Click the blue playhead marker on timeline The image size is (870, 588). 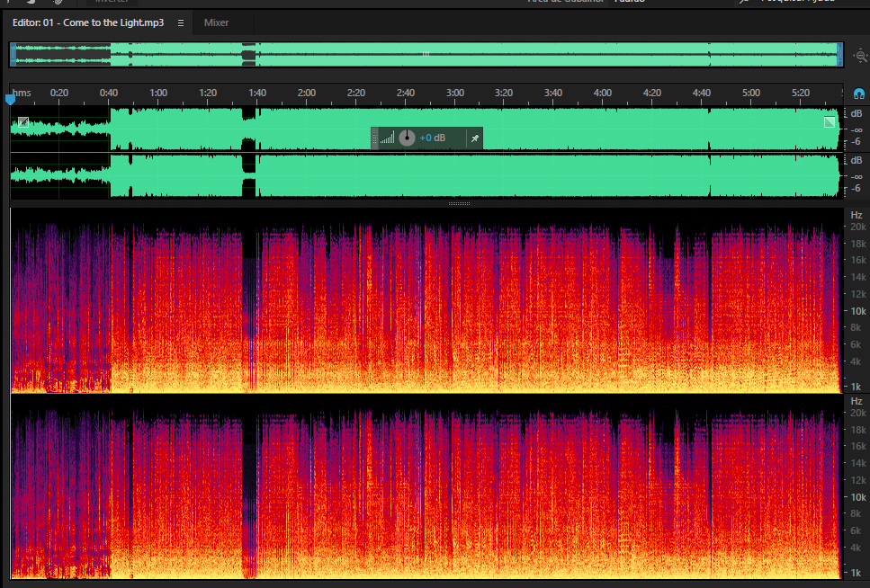(x=10, y=100)
